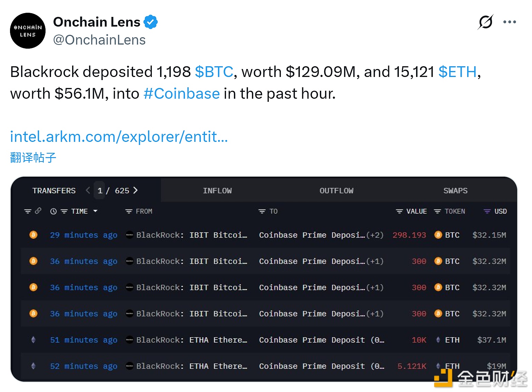The image size is (532, 392).
Task: Switch to the INFLOW tab
Action: pyautogui.click(x=217, y=190)
